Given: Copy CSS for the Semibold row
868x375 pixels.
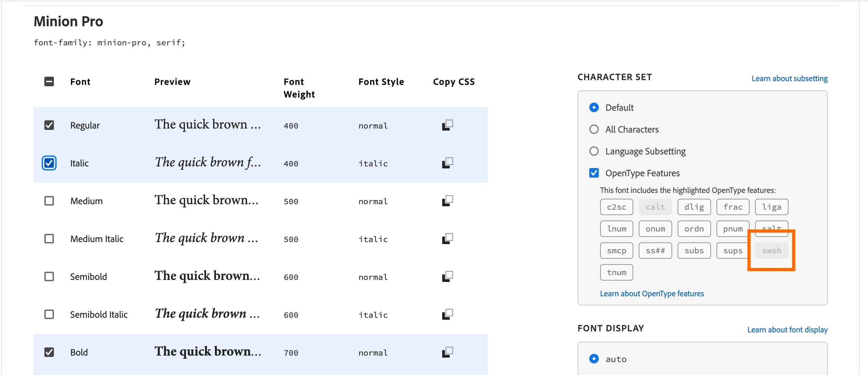Looking at the screenshot, I should (x=447, y=276).
